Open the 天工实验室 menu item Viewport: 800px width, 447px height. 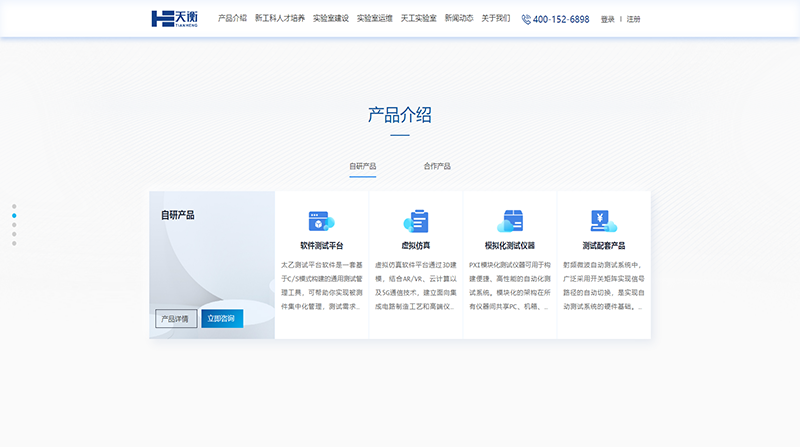click(418, 18)
